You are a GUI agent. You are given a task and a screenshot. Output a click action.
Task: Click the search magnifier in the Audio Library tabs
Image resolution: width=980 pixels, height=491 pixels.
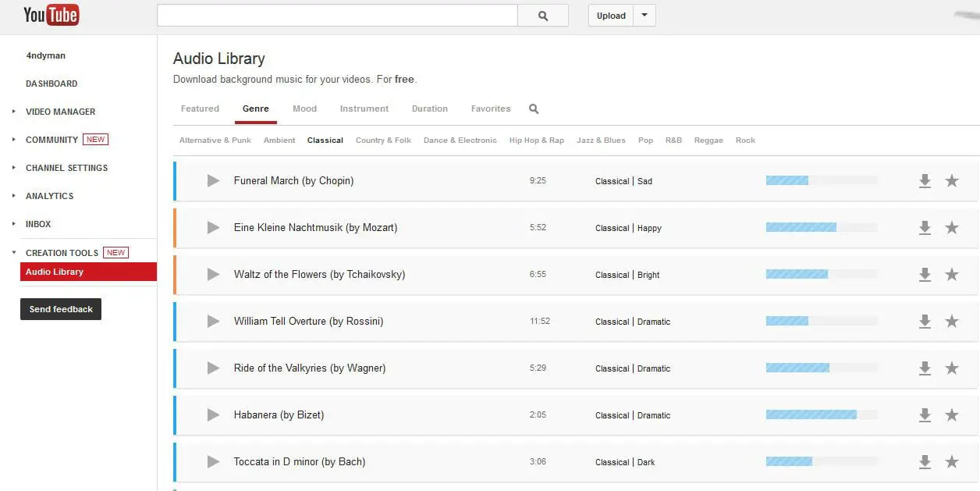[534, 109]
